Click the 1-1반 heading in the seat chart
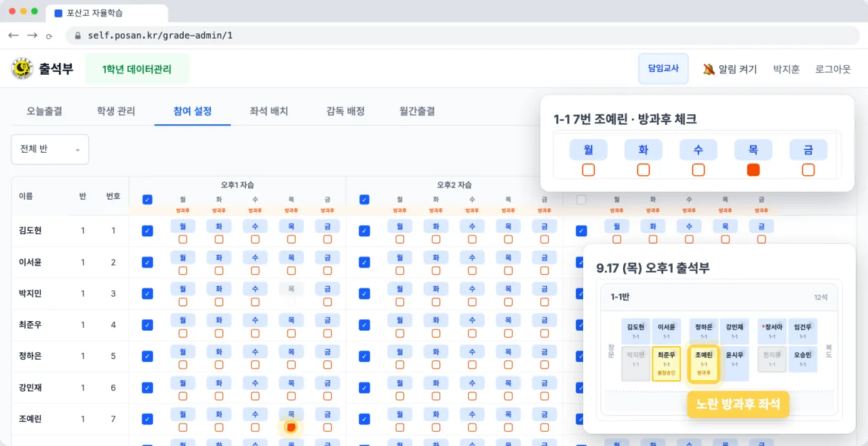Image resolution: width=868 pixels, height=446 pixels. tap(621, 297)
